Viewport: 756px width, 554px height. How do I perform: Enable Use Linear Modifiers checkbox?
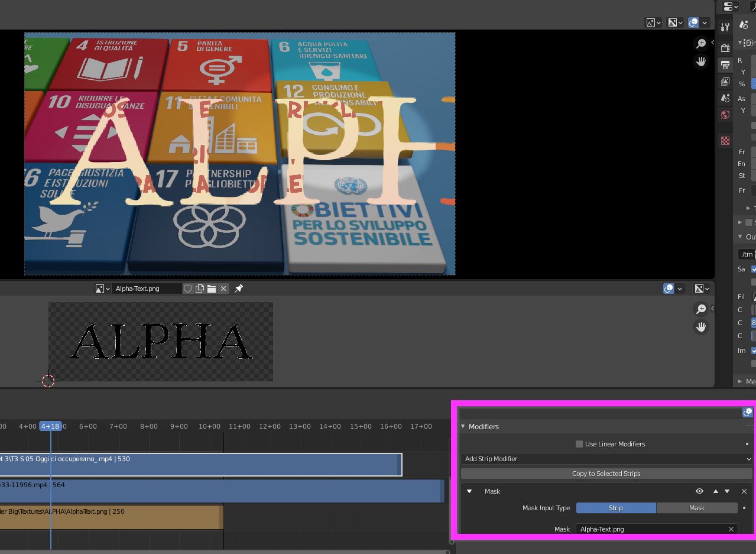[x=579, y=444]
